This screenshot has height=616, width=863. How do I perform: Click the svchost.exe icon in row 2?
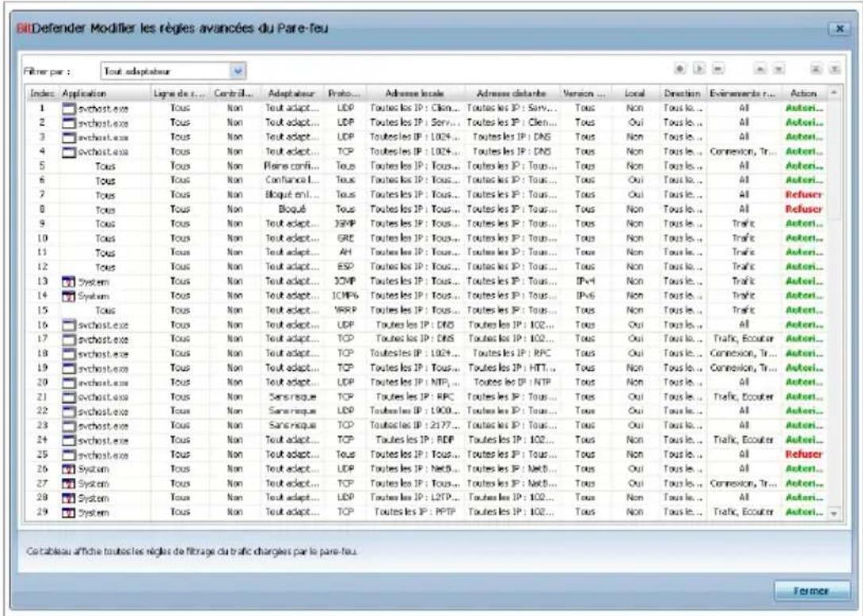pos(69,123)
